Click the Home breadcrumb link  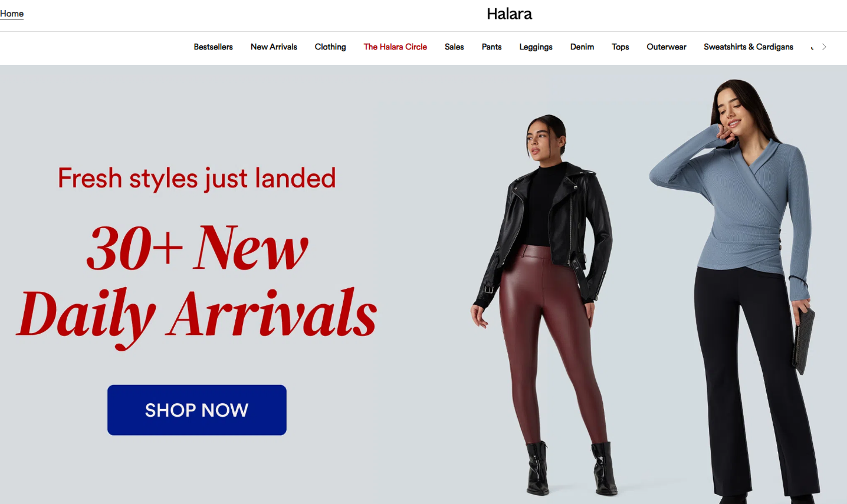(12, 14)
